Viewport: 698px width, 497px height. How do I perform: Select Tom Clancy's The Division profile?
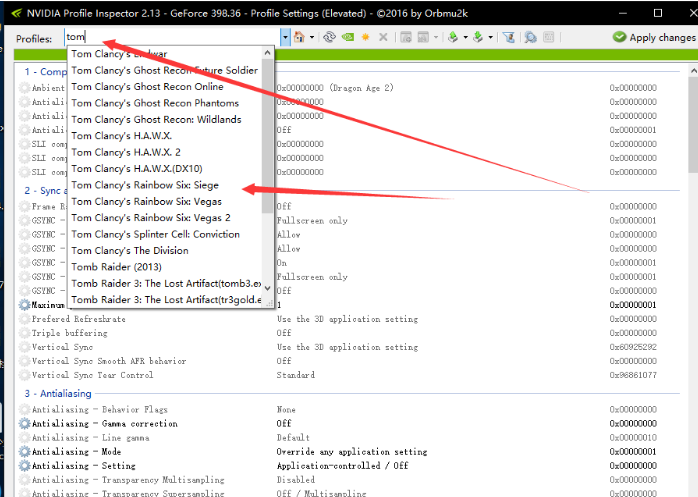pos(130,250)
